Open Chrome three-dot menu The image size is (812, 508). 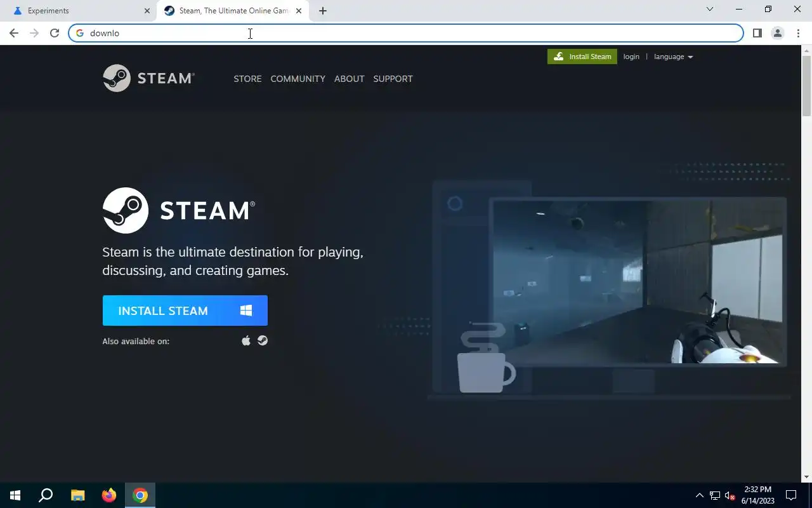coord(798,33)
